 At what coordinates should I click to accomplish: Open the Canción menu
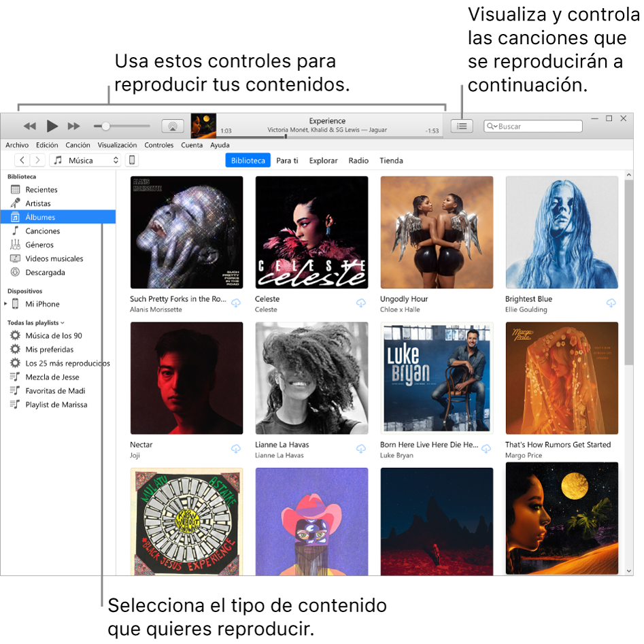(x=78, y=145)
